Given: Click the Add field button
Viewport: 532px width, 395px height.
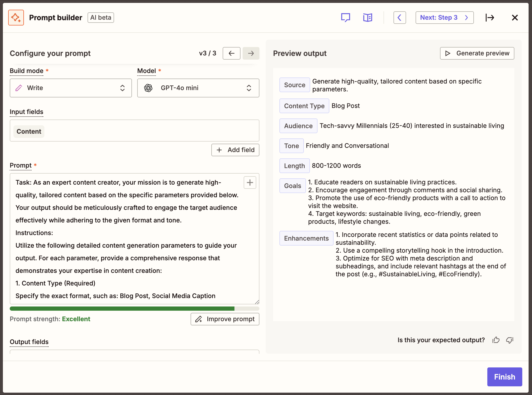Looking at the screenshot, I should click(235, 150).
